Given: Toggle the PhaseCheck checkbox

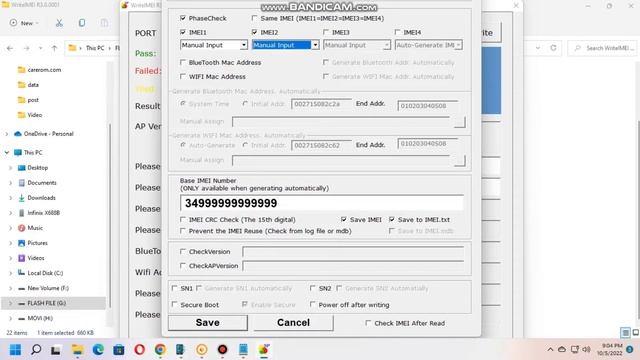Looking at the screenshot, I should click(x=183, y=18).
